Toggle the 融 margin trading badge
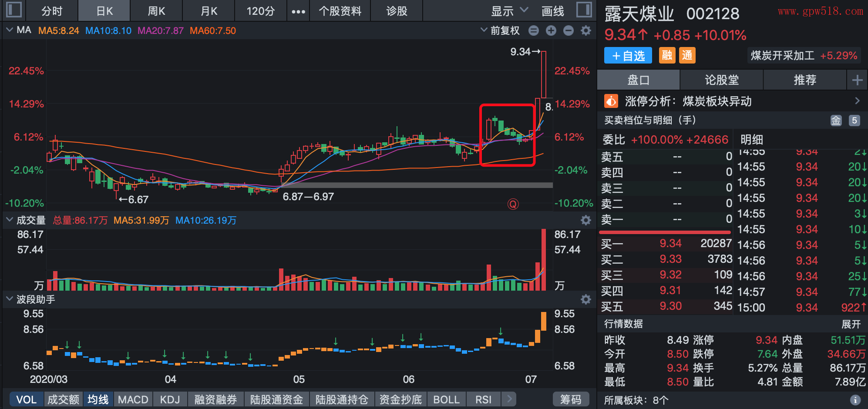 pos(667,55)
